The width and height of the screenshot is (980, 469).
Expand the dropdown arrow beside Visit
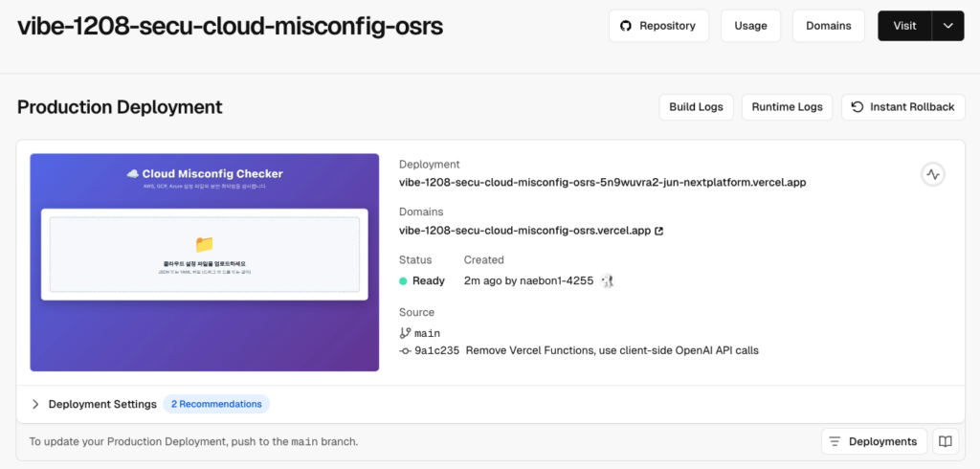pos(947,26)
